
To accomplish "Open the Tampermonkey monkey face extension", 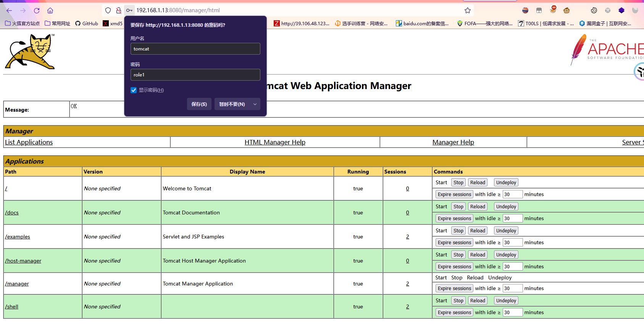I will (x=567, y=10).
